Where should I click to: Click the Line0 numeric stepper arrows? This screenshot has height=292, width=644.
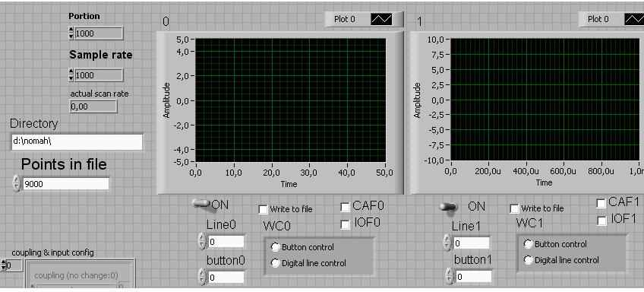point(202,241)
